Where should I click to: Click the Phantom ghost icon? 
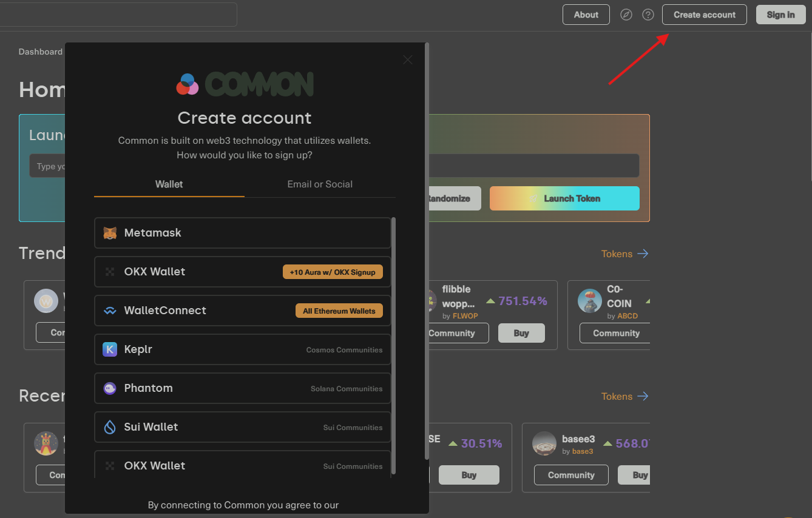pyautogui.click(x=110, y=388)
